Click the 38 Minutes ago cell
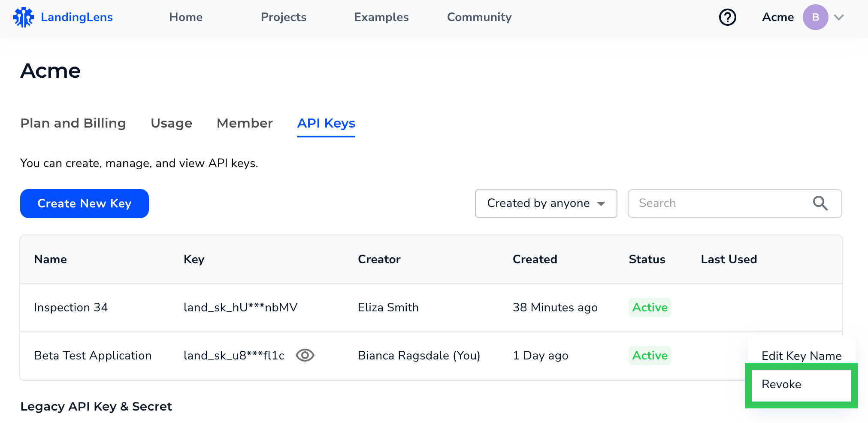 (x=555, y=307)
